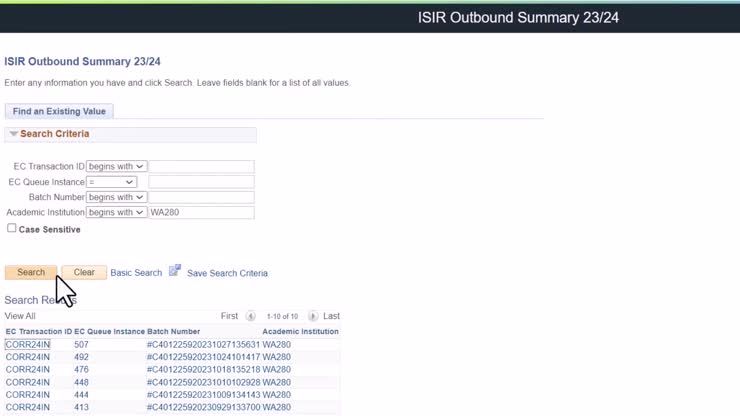Click View All results link
Viewport: 740px width, 416px height.
coord(20,316)
